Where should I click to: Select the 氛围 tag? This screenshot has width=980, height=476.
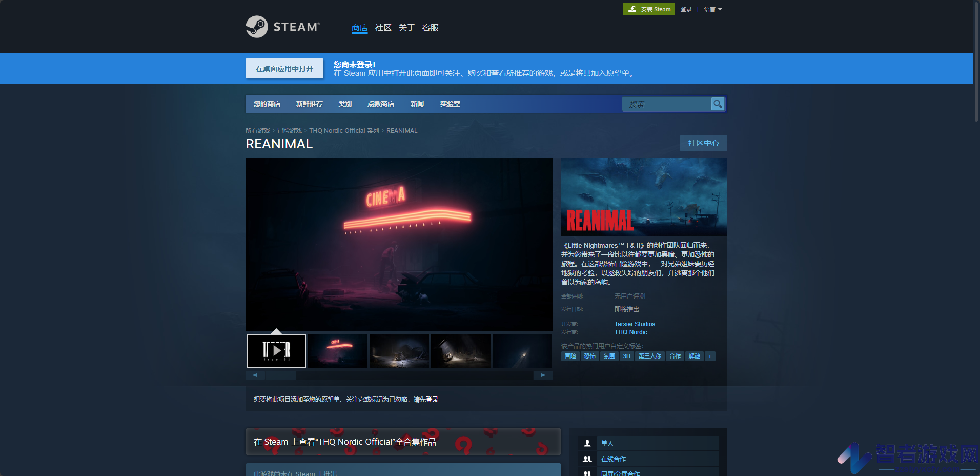[x=609, y=356]
